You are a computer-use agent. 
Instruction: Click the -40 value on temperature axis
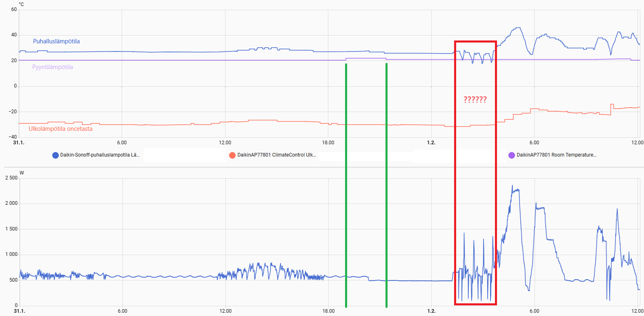point(13,137)
